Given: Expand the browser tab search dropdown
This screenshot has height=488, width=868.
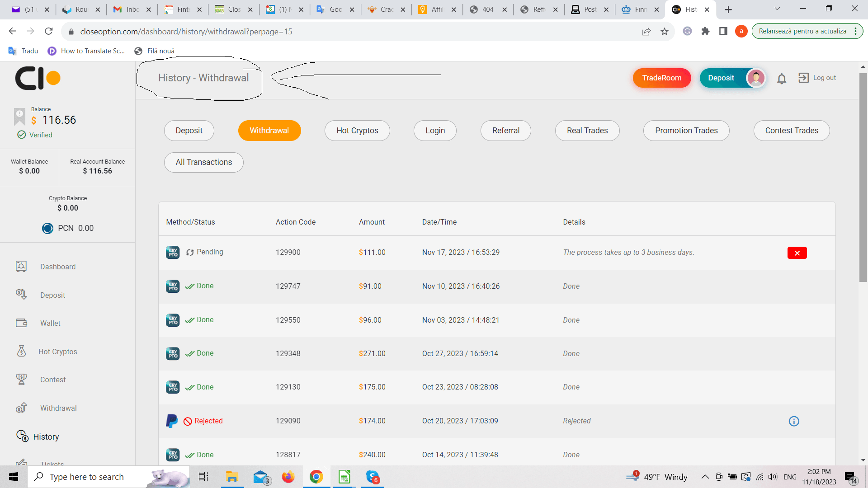Looking at the screenshot, I should [777, 9].
